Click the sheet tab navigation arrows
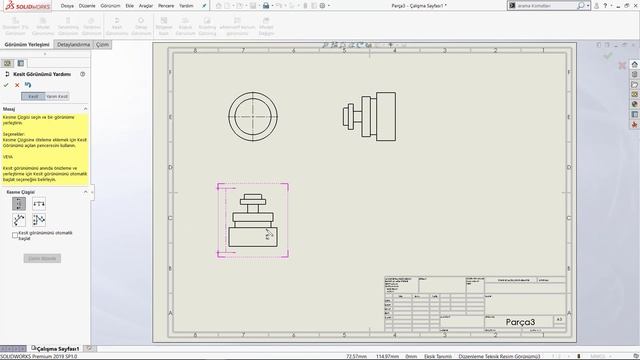 [13, 349]
